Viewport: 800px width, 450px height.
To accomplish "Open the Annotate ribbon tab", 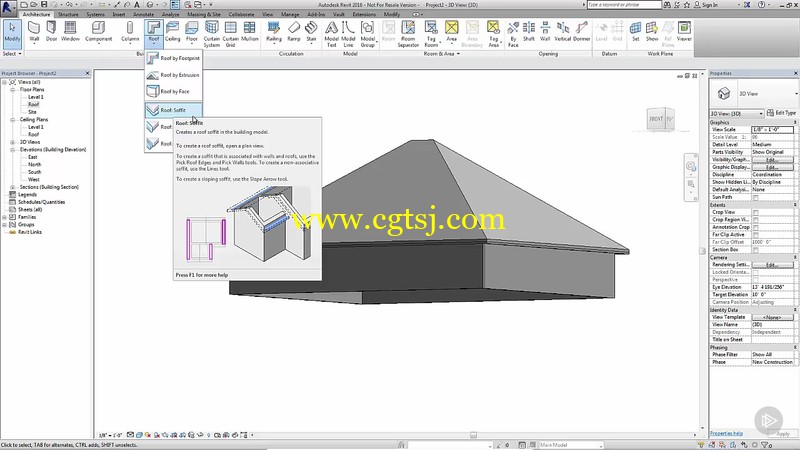I will point(143,14).
